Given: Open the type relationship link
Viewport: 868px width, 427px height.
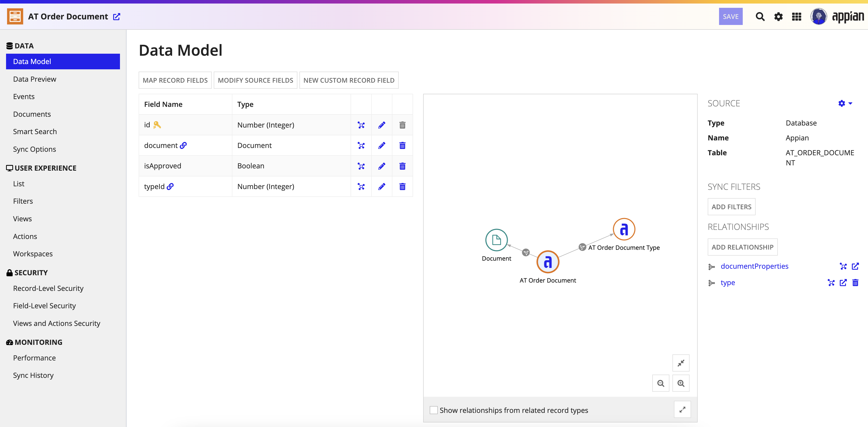Looking at the screenshot, I should point(728,283).
